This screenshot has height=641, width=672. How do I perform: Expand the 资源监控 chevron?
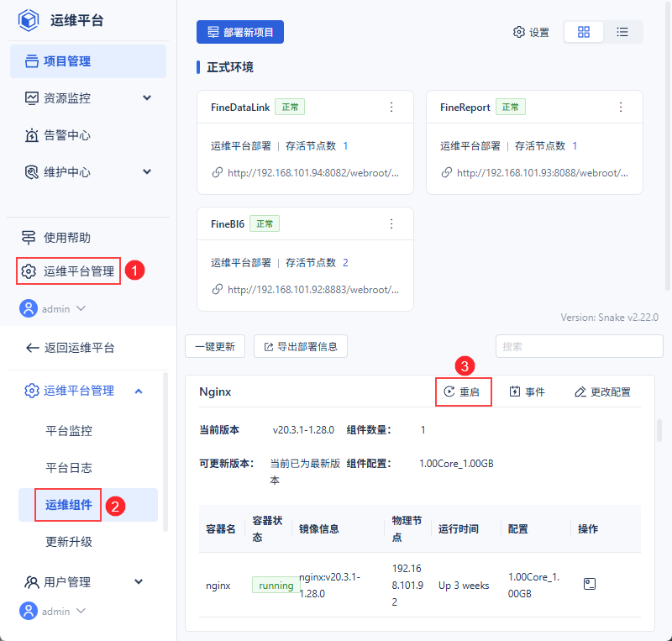click(x=147, y=97)
